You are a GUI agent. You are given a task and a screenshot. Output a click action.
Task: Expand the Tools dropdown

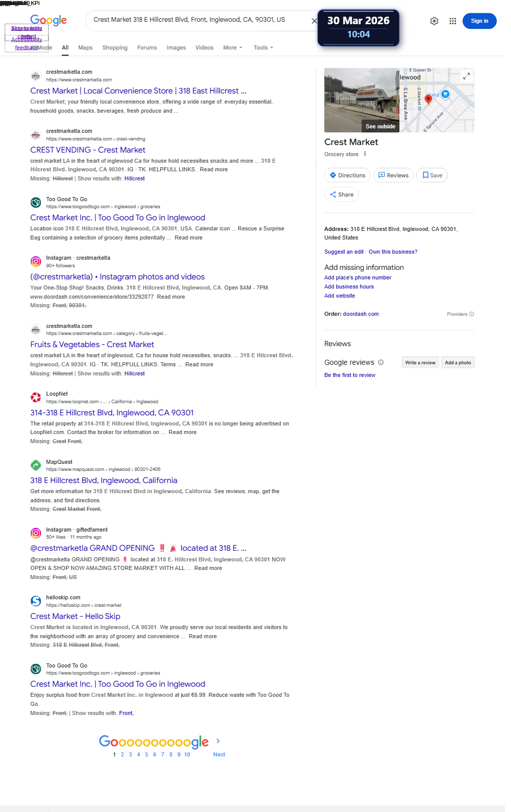[264, 47]
